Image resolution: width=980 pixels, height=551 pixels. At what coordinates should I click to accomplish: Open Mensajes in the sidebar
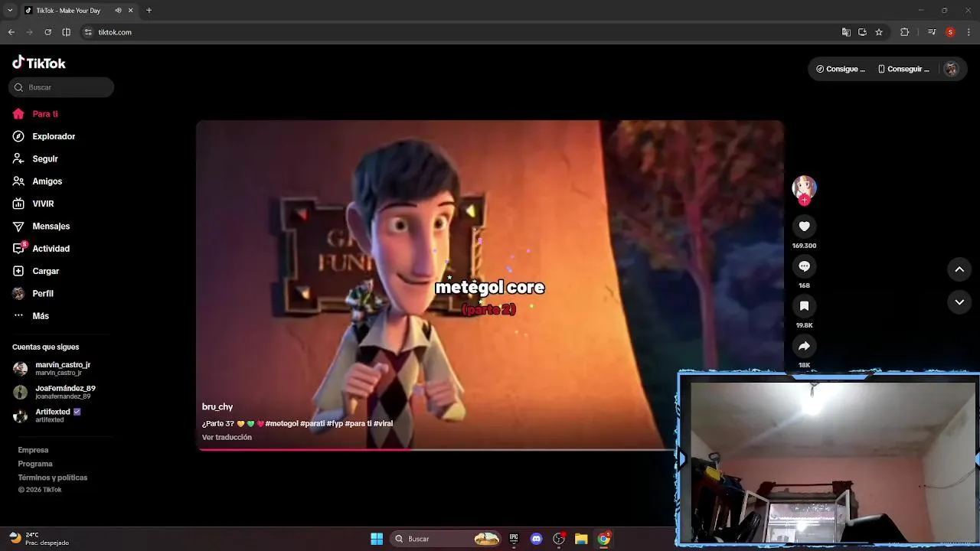[x=41, y=226]
